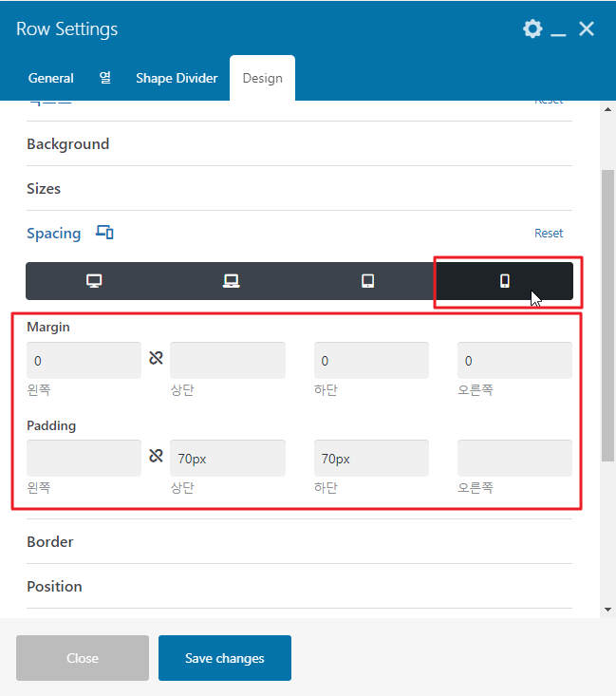
Task: Click the scrollbar up arrow
Action: [607, 109]
